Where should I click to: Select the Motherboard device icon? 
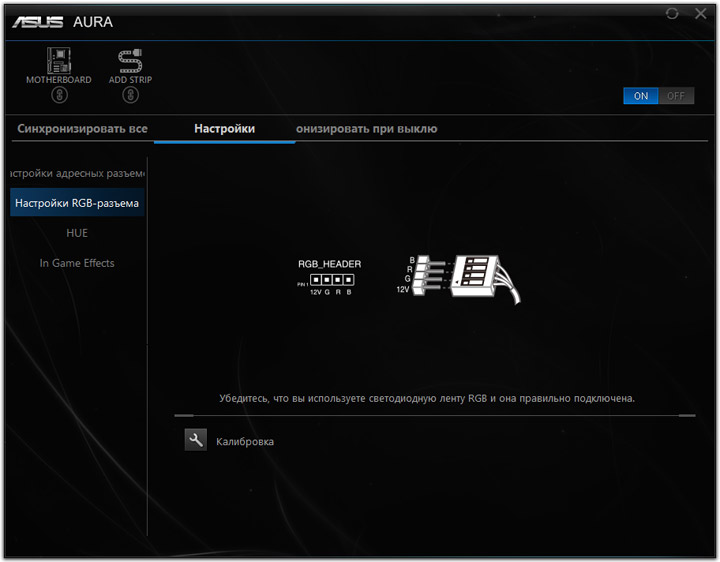(x=59, y=61)
